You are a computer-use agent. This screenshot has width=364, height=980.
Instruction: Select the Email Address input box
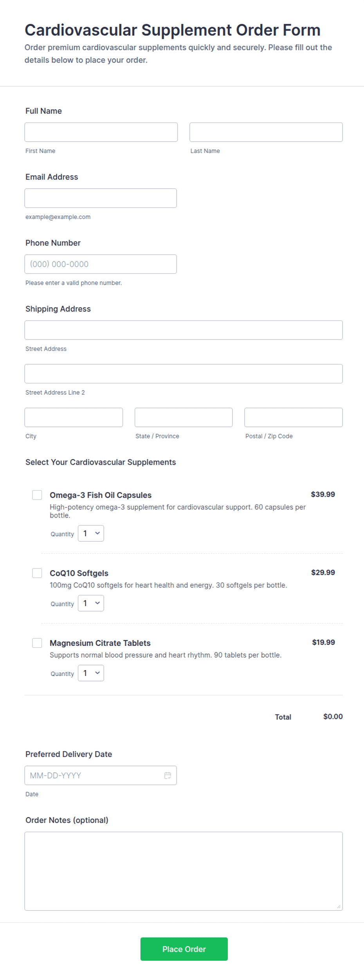tap(101, 198)
